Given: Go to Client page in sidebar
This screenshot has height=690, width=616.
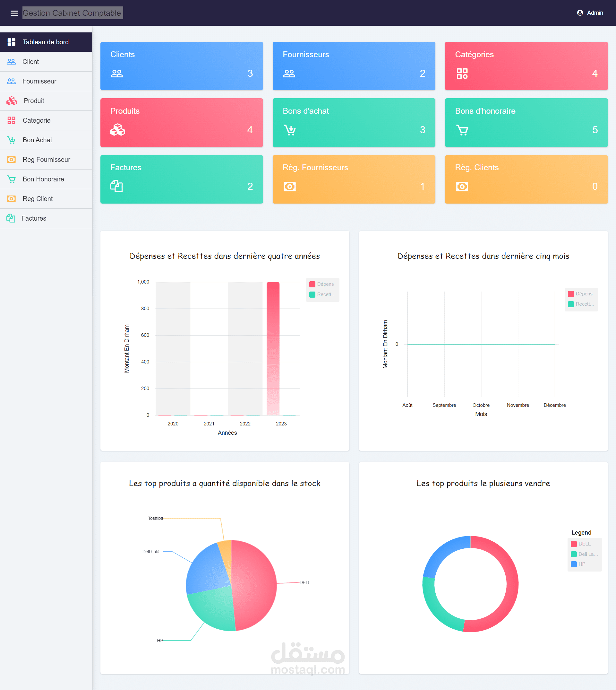Looking at the screenshot, I should [46, 62].
